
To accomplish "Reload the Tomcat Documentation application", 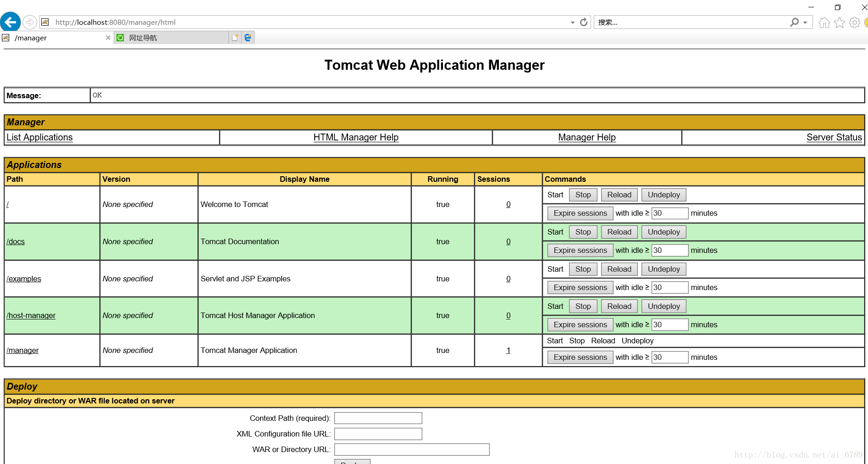I will coord(619,232).
